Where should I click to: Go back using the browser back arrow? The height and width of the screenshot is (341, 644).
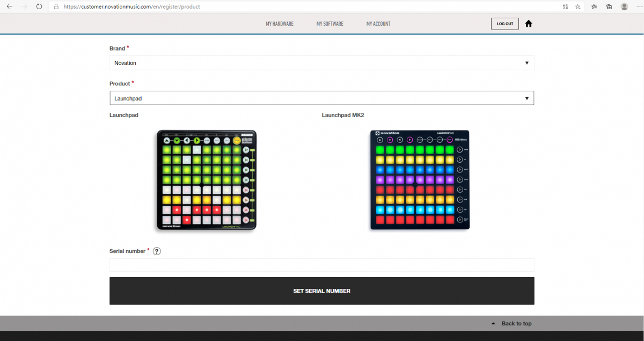click(x=9, y=6)
